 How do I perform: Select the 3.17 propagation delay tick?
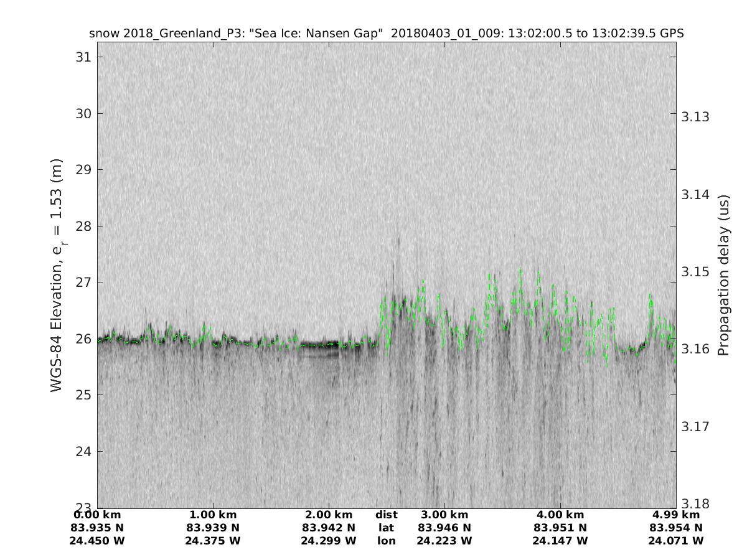(x=694, y=427)
